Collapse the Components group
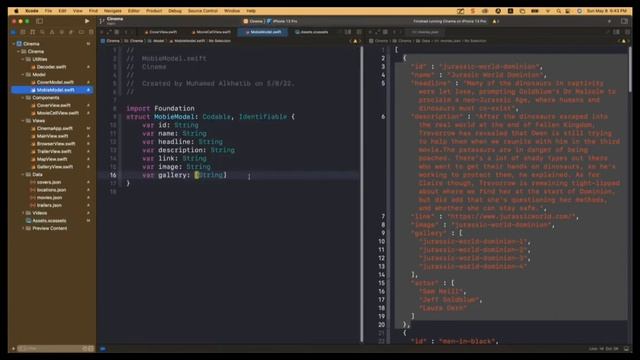 coord(23,98)
